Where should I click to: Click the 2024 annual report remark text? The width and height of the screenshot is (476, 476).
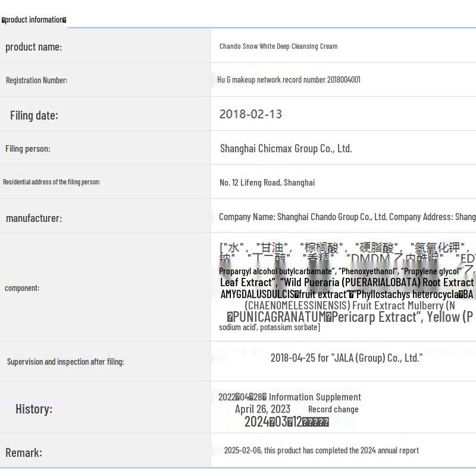pos(321,450)
